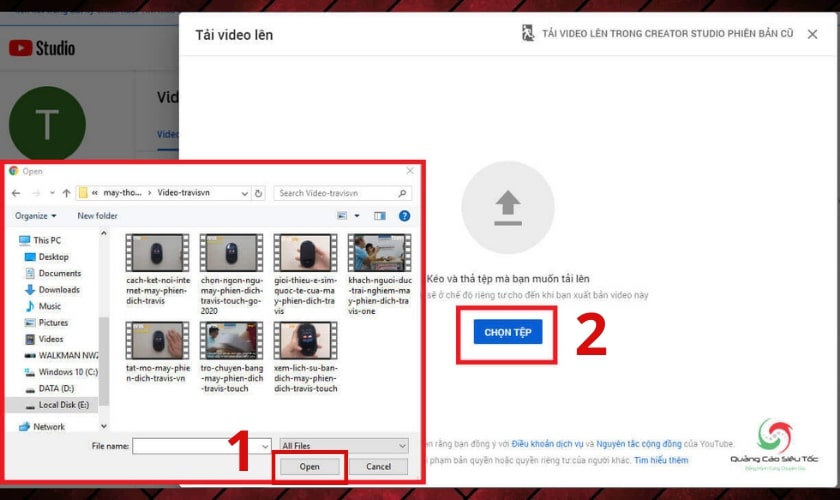Click the channel avatar T
This screenshot has height=500, width=840.
(47, 124)
